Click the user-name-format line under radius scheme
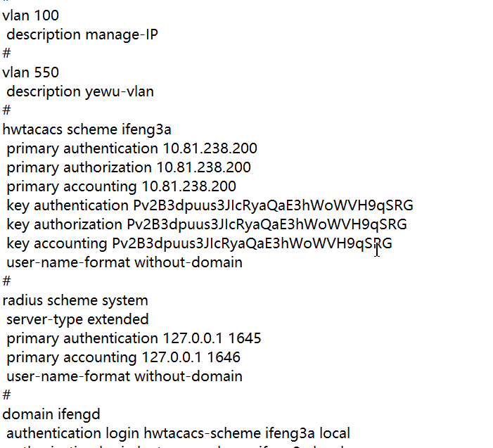Screen dimensions: 493x448 (124, 376)
